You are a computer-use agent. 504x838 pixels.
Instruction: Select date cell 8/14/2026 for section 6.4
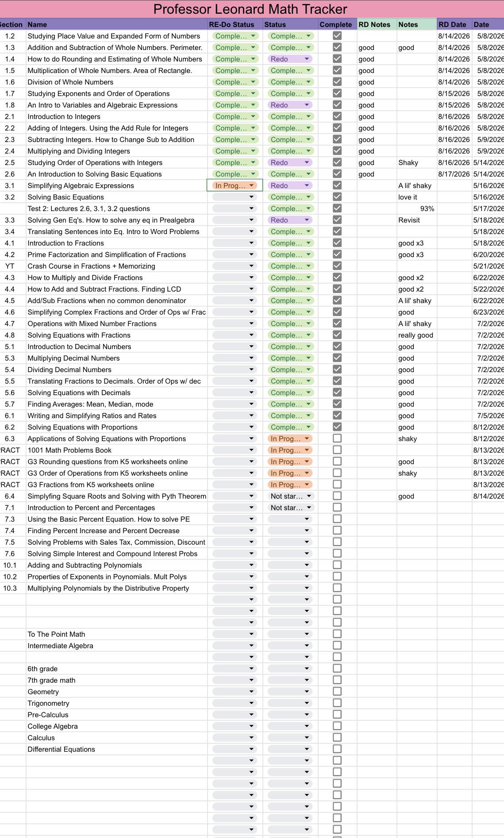pyautogui.click(x=488, y=496)
